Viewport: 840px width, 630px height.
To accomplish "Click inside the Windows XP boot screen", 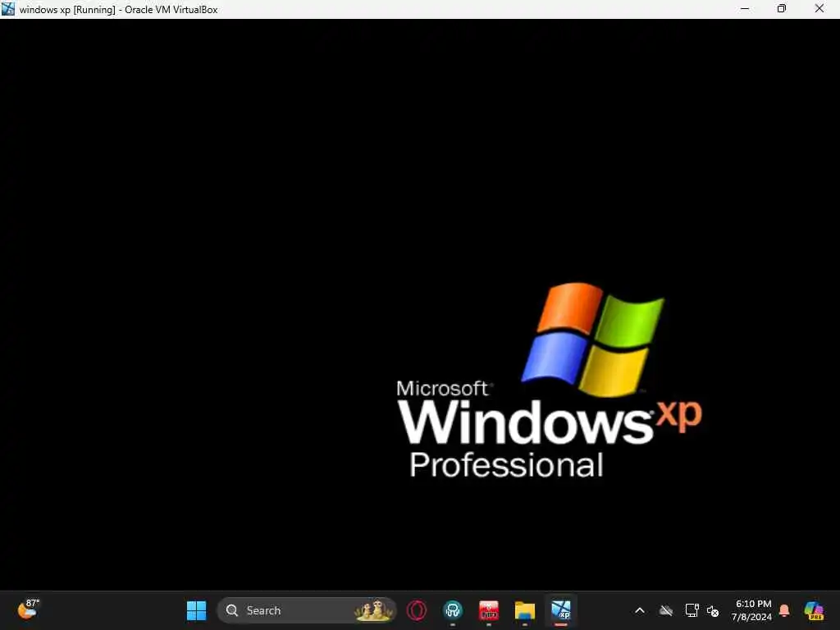I will 420,304.
